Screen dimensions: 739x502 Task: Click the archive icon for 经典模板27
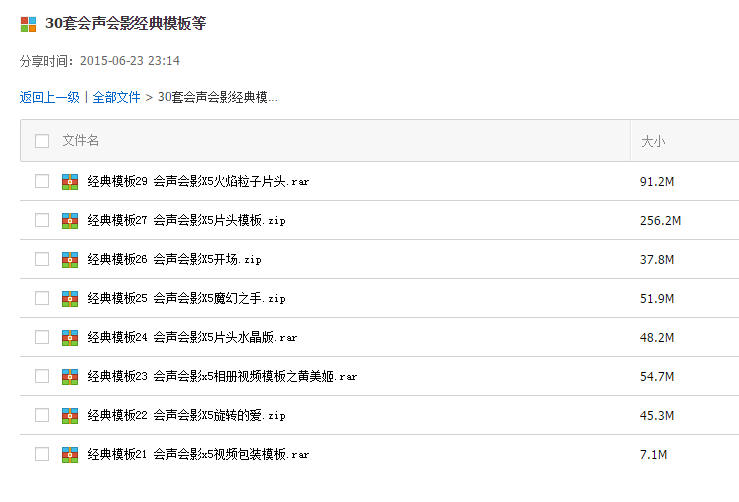70,221
